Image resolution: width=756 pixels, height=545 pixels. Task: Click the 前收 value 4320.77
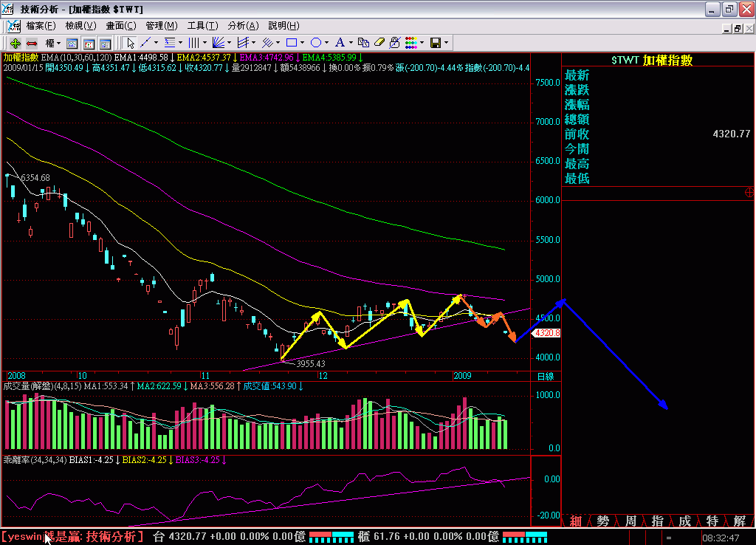tap(732, 134)
